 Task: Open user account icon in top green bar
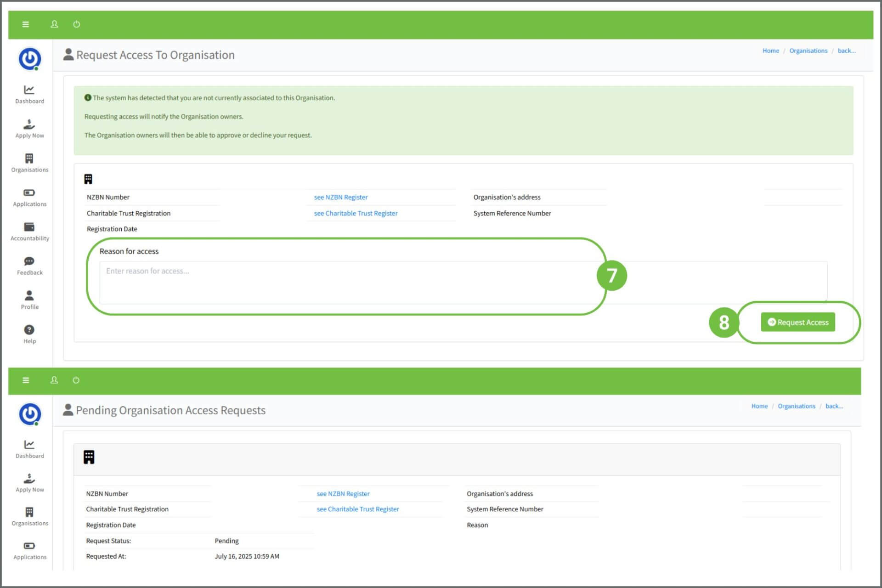tap(54, 24)
